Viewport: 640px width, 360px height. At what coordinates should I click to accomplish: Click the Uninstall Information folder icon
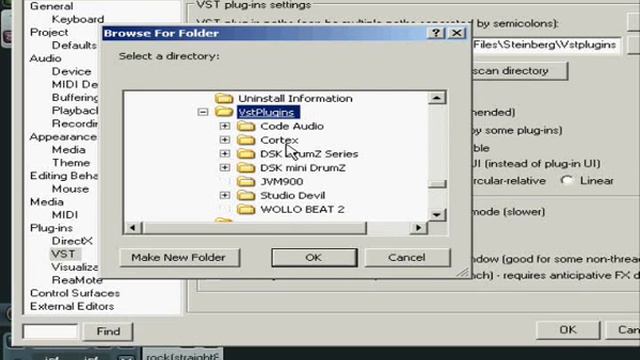pos(224,98)
